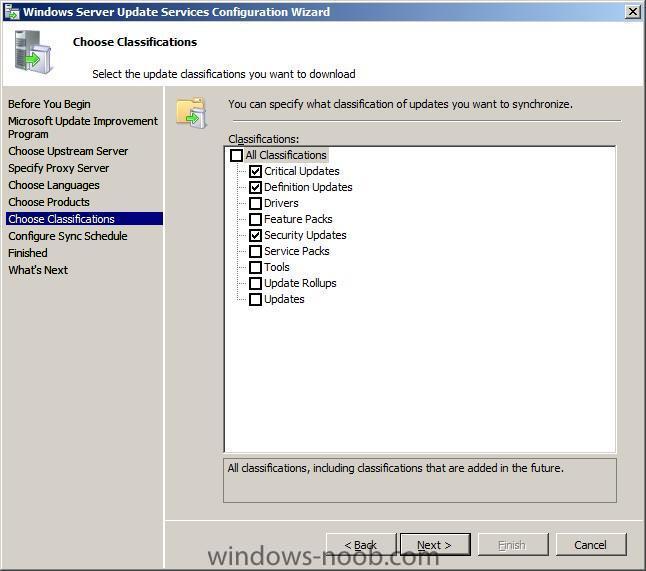This screenshot has width=646, height=571.
Task: Go to the Before You Begin step
Action: click(x=49, y=104)
